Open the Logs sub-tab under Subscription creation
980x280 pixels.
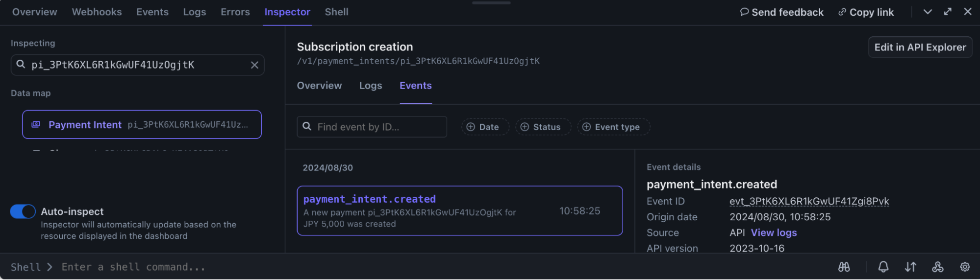(371, 86)
